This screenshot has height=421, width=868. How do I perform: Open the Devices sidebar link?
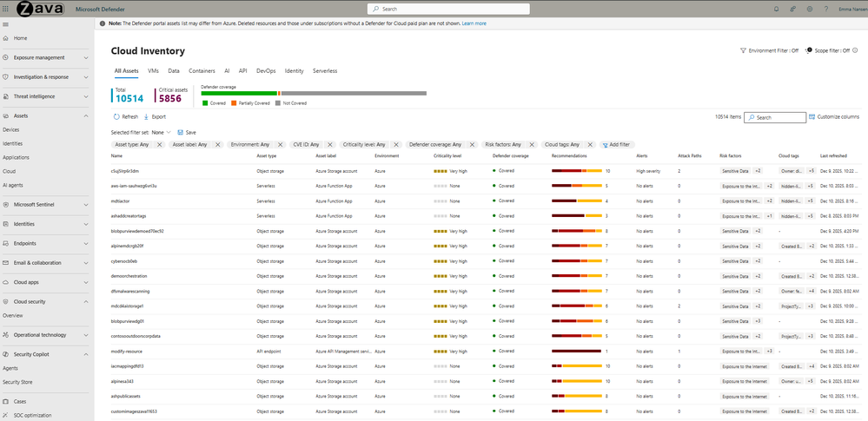click(x=13, y=129)
